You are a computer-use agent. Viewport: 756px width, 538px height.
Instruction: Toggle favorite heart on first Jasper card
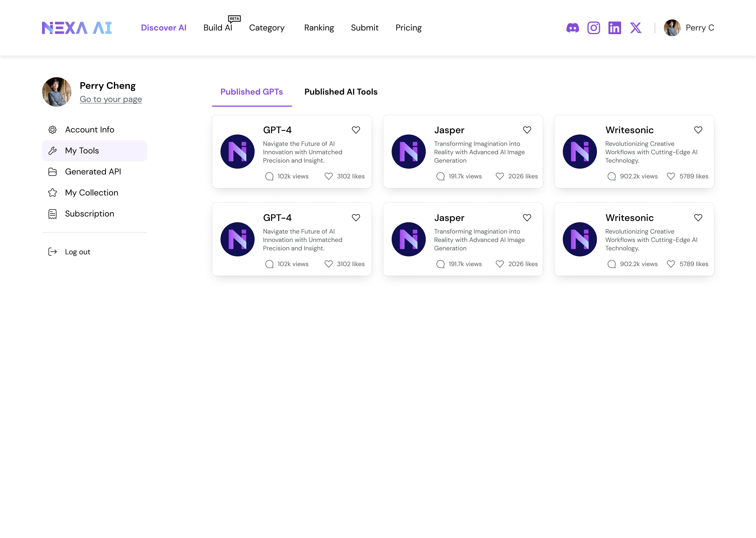[527, 130]
